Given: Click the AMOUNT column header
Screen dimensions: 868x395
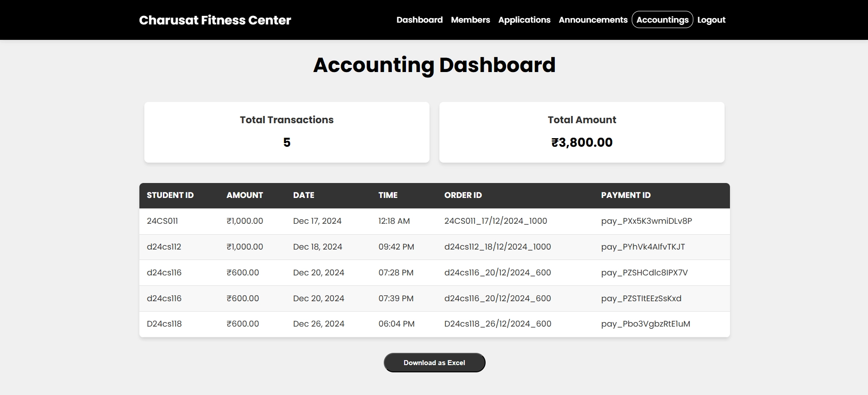Looking at the screenshot, I should 244,195.
